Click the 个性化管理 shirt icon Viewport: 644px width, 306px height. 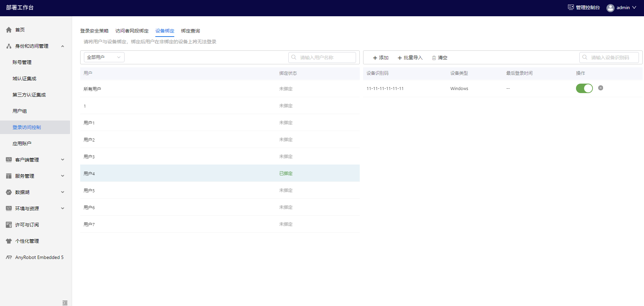(9, 241)
